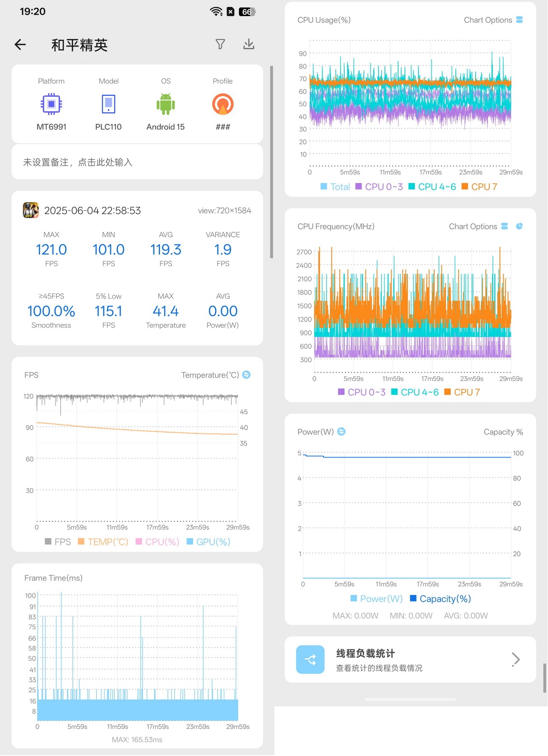Viewport: 548px width, 756px height.
Task: Click the CPU Frequency pie chart icon
Action: point(520,226)
